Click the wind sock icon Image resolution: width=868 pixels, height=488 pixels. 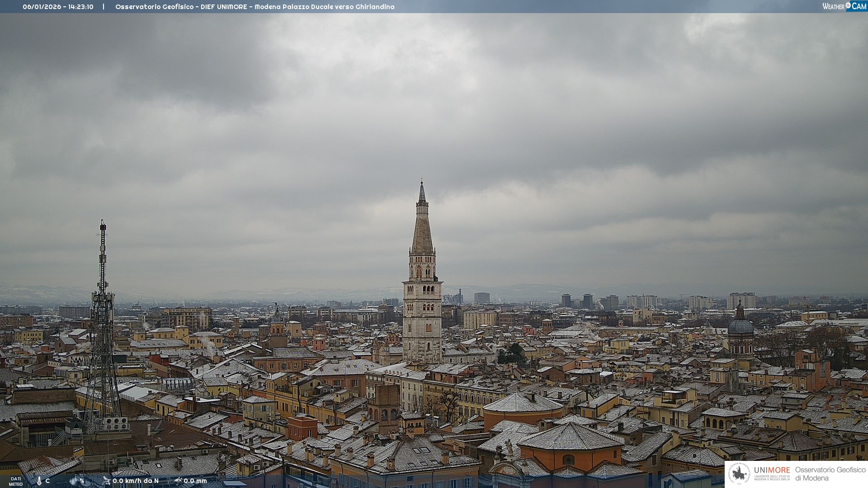click(x=107, y=481)
